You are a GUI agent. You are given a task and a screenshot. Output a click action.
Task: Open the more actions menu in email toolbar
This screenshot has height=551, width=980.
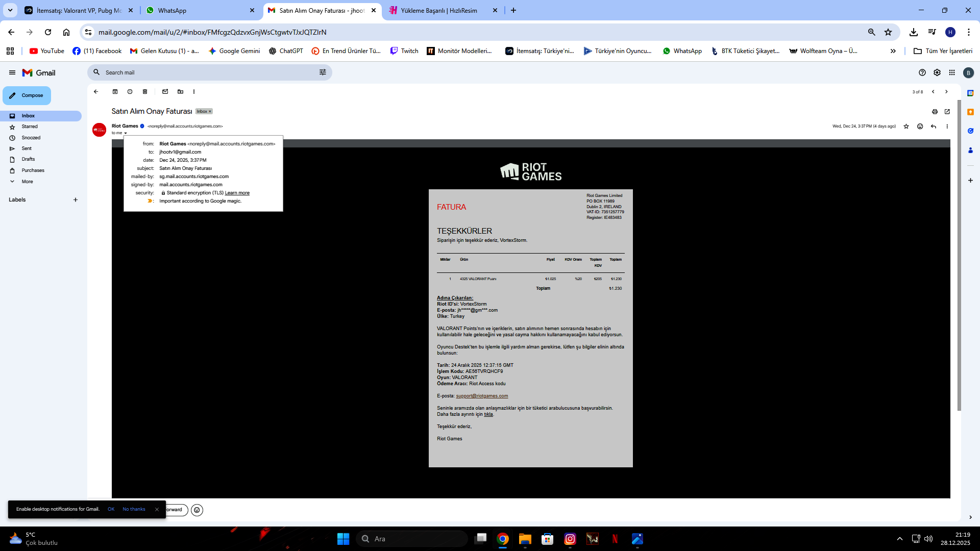[x=194, y=92]
